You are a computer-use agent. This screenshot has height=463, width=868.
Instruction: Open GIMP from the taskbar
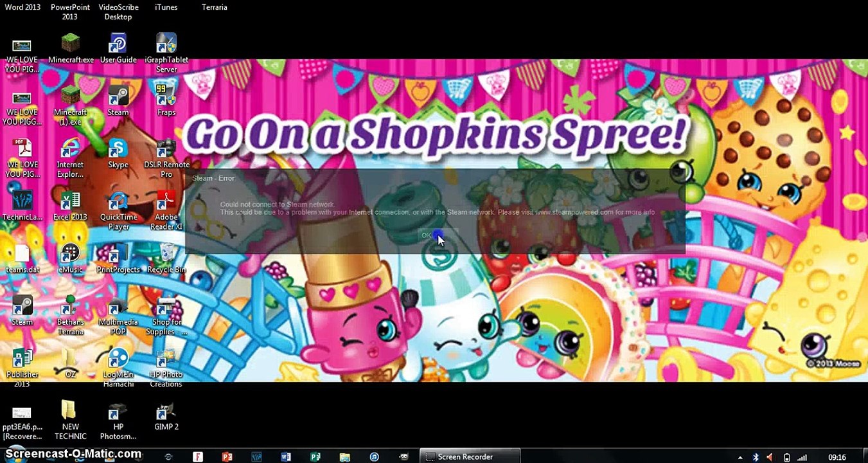404,457
